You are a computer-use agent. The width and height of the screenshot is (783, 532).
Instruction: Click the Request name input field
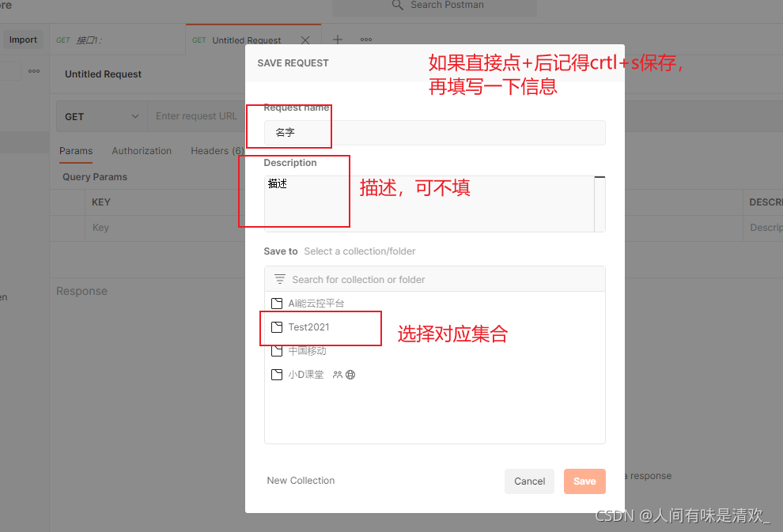[435, 133]
